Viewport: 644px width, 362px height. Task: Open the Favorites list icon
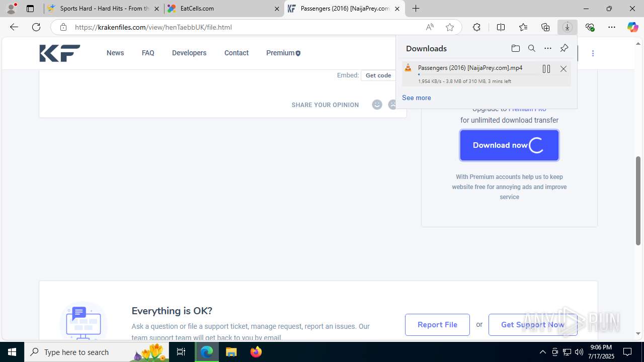pos(523,27)
